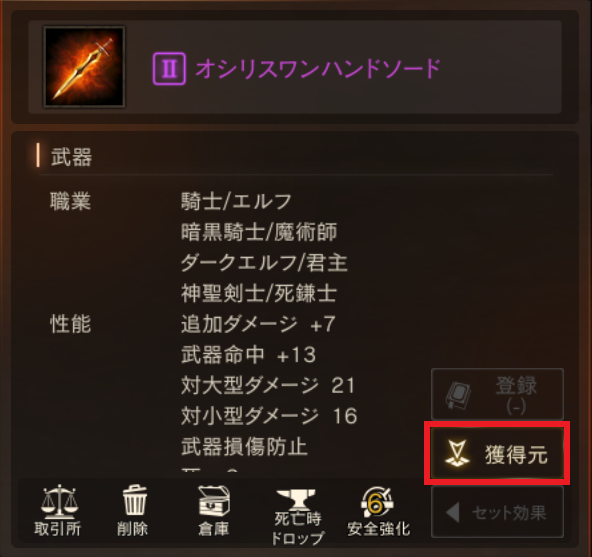This screenshot has width=592, height=557.
Task: Click the purple grade II badge
Action: tap(169, 69)
